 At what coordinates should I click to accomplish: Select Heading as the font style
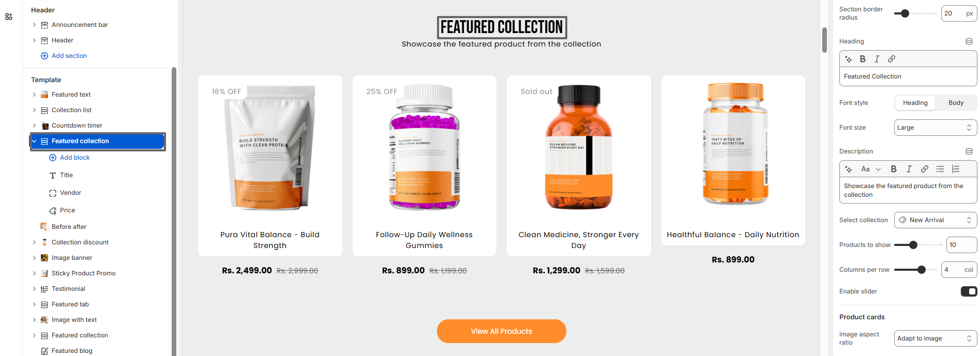click(915, 102)
